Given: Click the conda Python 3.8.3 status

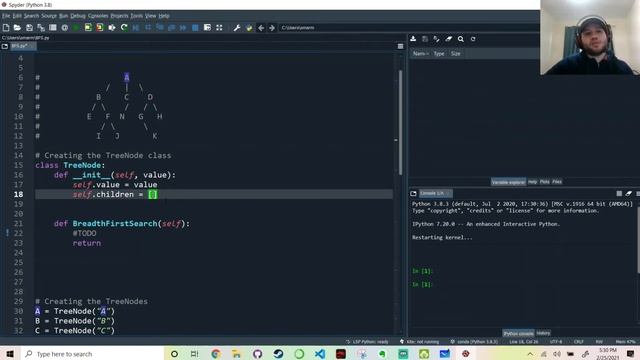Looking at the screenshot, I should (x=474, y=342).
